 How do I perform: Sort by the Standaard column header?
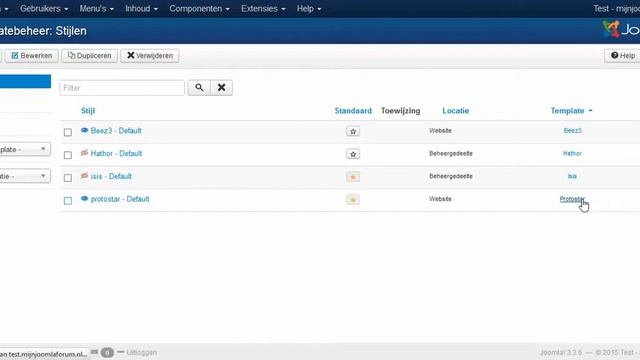[353, 111]
